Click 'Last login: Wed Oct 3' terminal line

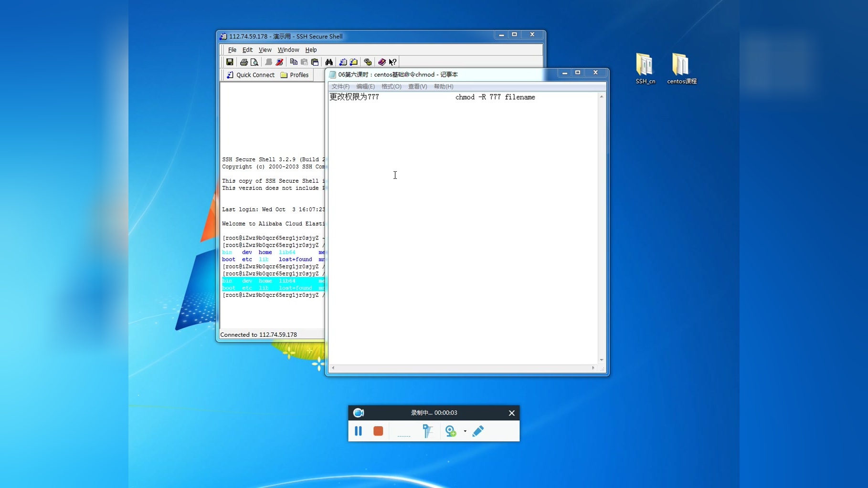pos(273,209)
